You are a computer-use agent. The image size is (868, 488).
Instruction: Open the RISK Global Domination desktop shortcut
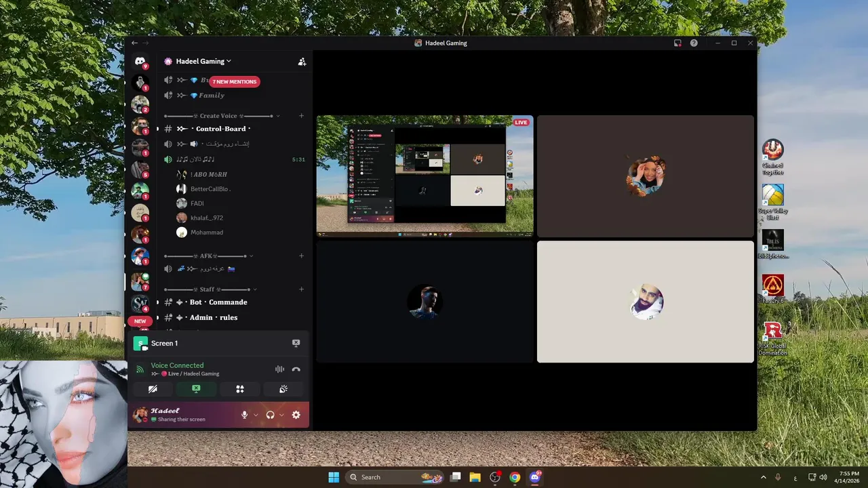tap(772, 338)
